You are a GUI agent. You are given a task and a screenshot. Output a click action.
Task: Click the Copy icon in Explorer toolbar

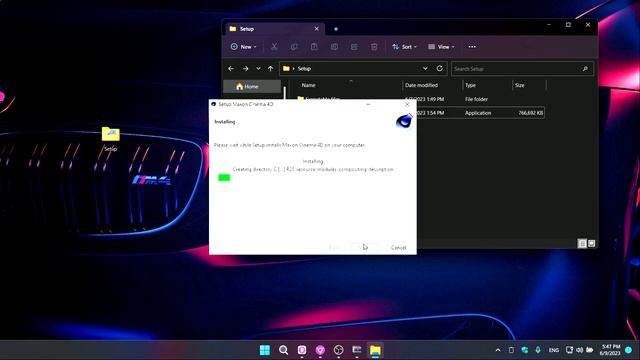click(x=294, y=47)
